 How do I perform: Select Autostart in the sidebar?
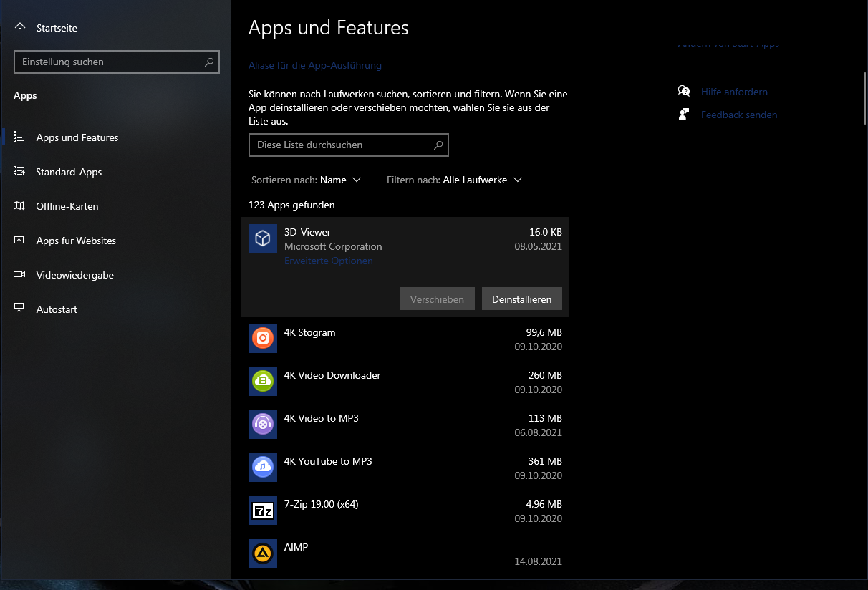57,309
